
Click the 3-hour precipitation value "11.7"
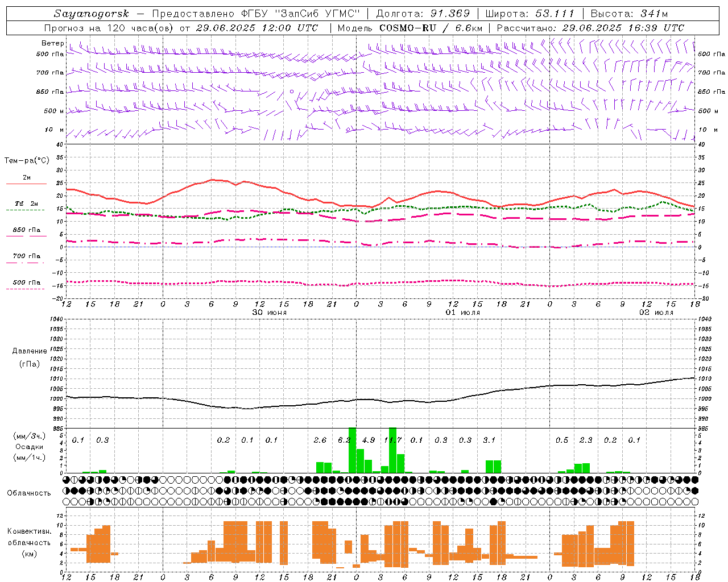point(393,440)
